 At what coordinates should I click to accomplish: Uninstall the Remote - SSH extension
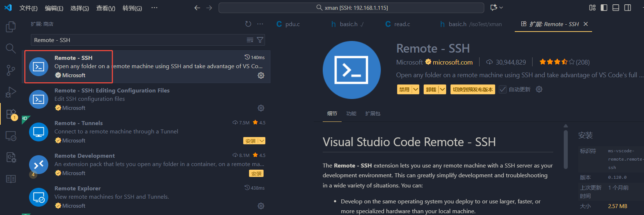(x=431, y=90)
